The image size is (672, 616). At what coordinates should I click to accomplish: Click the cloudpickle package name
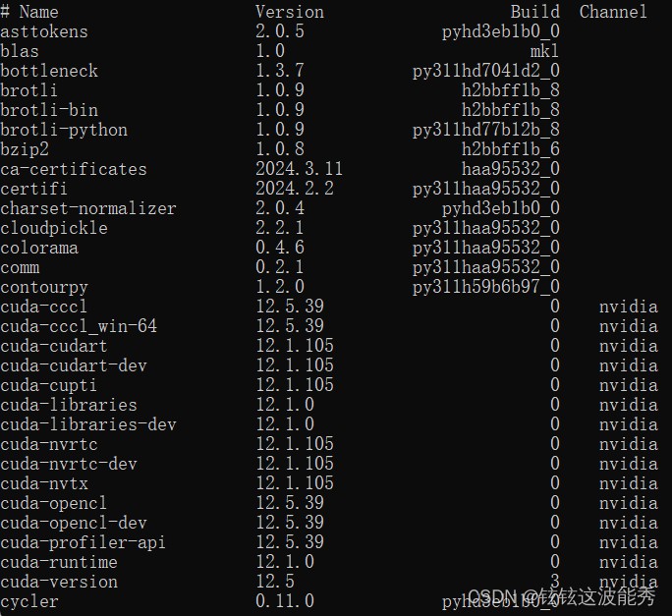tap(54, 228)
